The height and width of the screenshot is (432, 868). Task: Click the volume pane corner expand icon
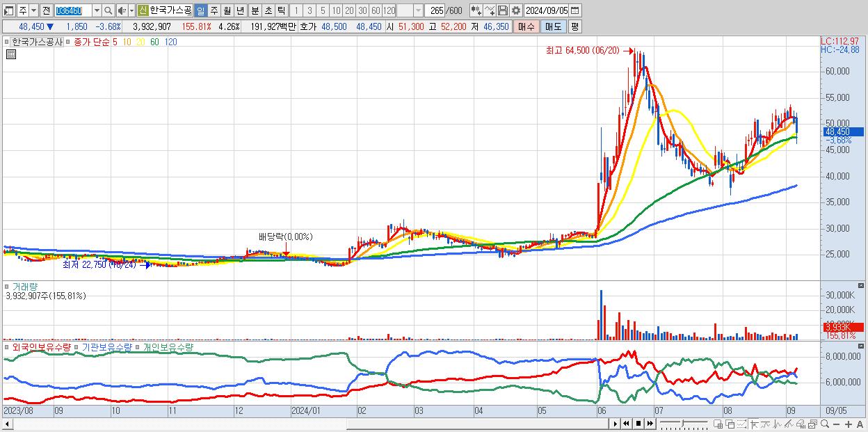862,285
